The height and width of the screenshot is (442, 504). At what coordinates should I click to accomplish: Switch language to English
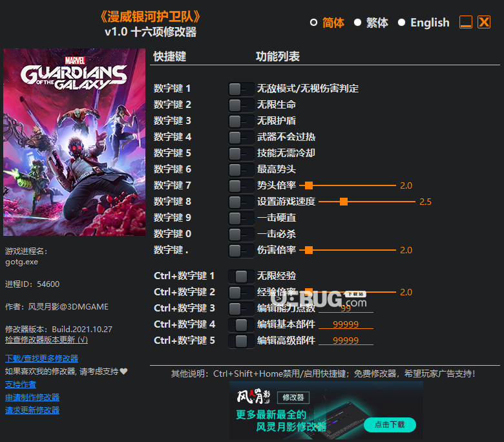click(401, 23)
